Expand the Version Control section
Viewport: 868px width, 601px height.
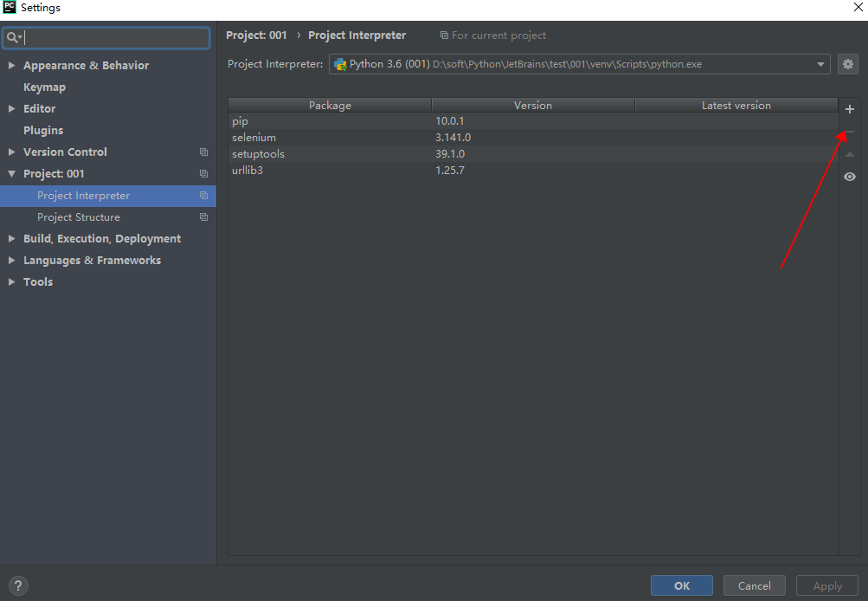pos(11,152)
